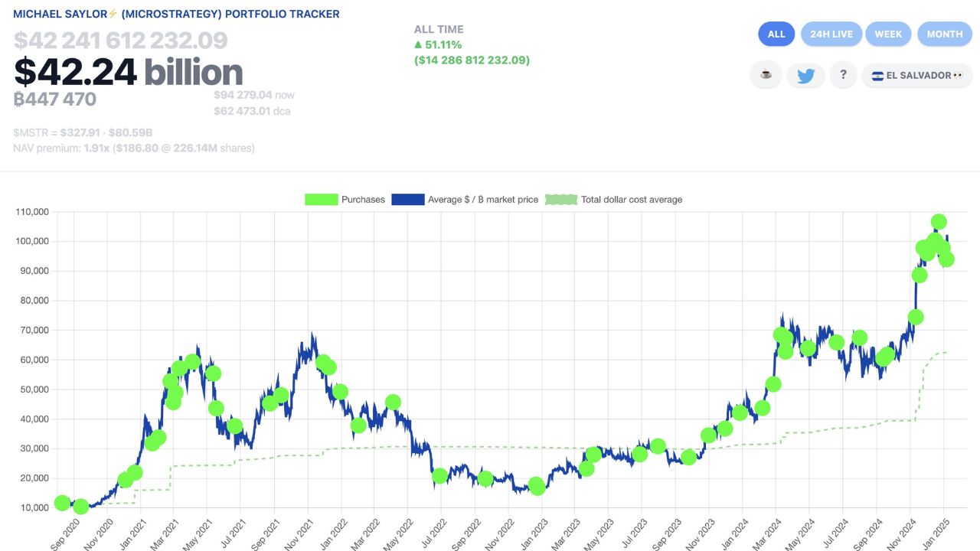Click the Michael Saylor Portfolio Tracker title
This screenshot has height=551, width=980.
click(176, 14)
